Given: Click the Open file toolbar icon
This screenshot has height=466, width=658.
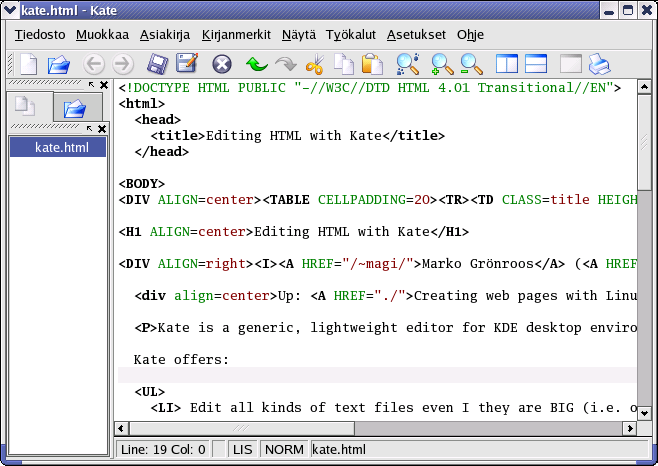Looking at the screenshot, I should click(59, 65).
